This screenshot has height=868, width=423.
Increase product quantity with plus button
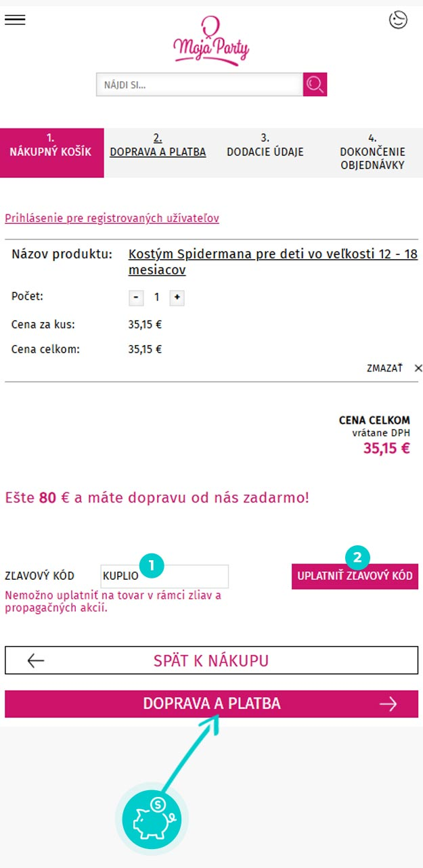pos(177,298)
